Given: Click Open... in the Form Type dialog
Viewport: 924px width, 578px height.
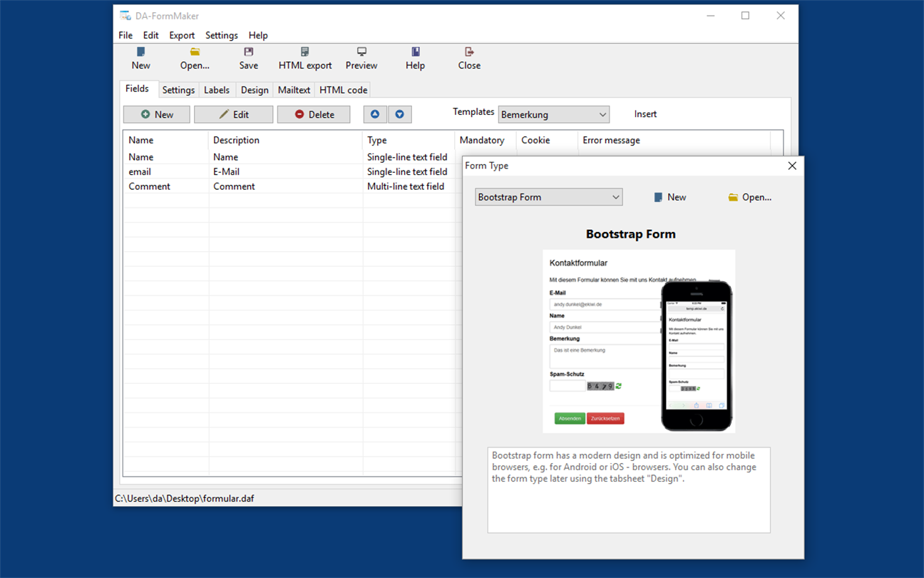Looking at the screenshot, I should pyautogui.click(x=750, y=197).
